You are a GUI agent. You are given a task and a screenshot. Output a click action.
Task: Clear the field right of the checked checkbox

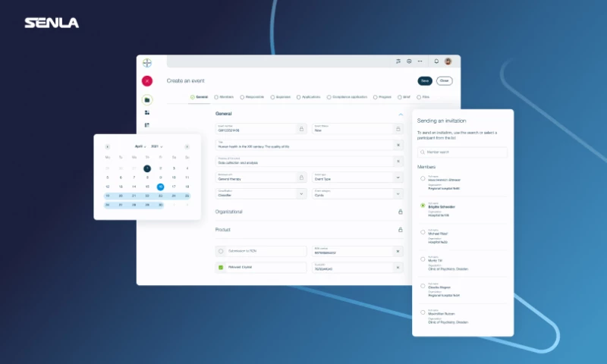tap(398, 267)
